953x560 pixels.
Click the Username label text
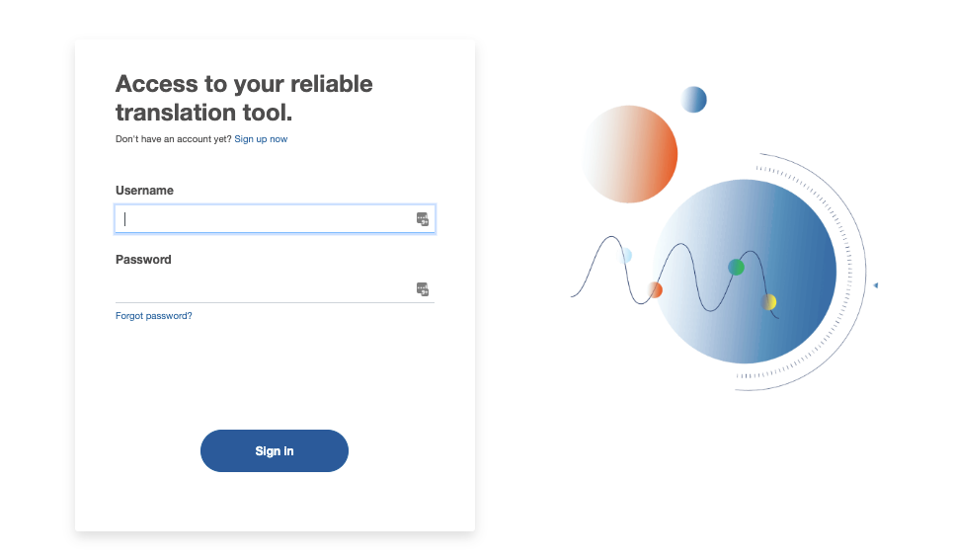[x=144, y=191]
